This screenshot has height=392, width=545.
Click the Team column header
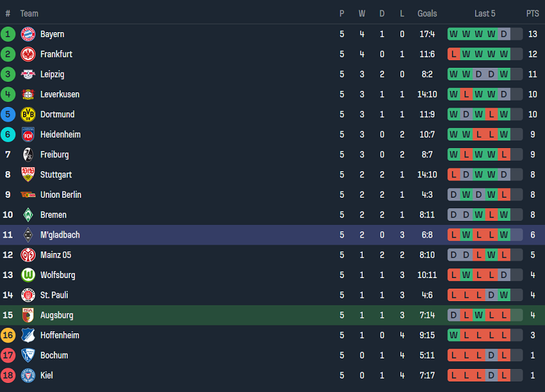[x=29, y=13]
